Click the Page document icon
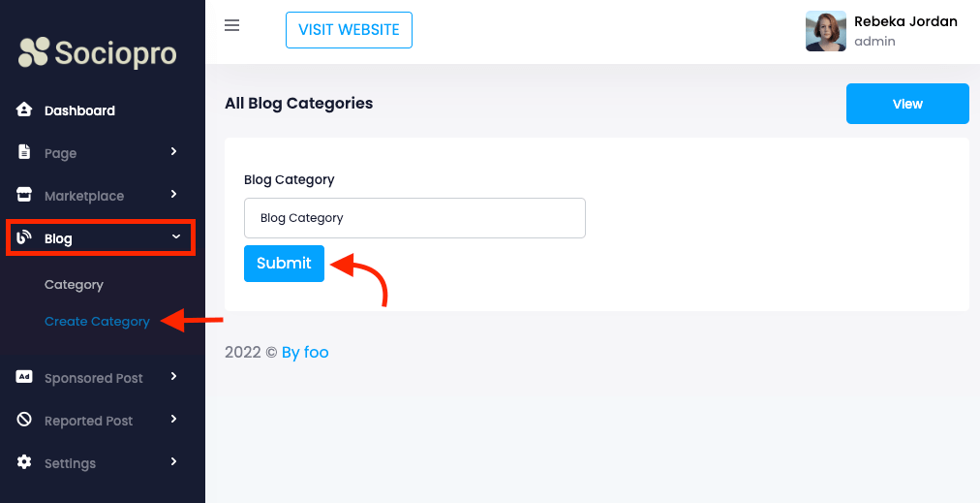The width and height of the screenshot is (980, 503). 24,153
